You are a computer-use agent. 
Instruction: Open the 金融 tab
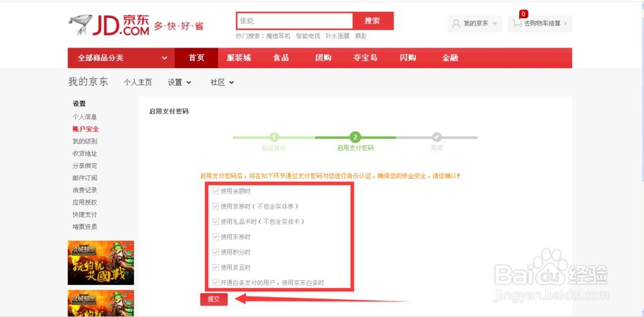pos(450,59)
